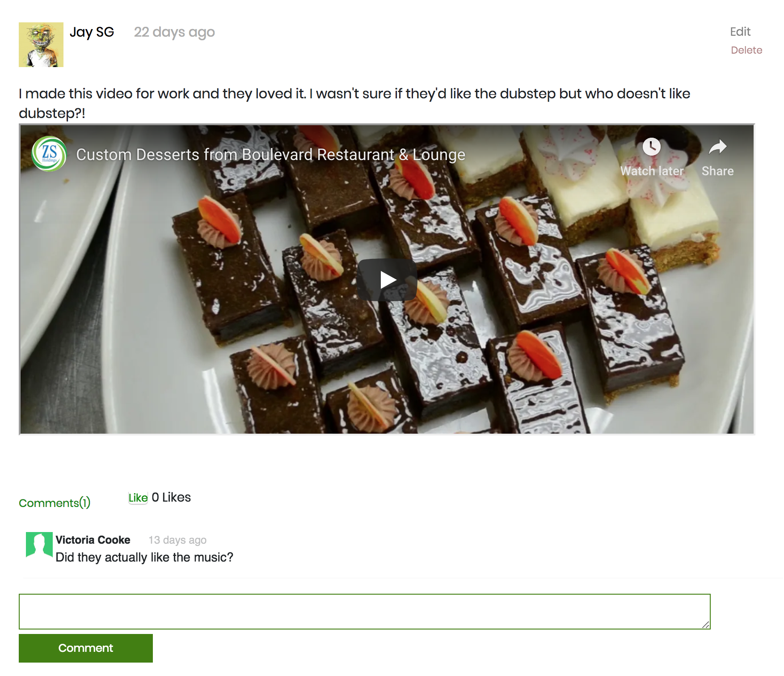Click Victoria Cooke's comment text
Viewport: 784px width, 676px height.
pos(144,558)
